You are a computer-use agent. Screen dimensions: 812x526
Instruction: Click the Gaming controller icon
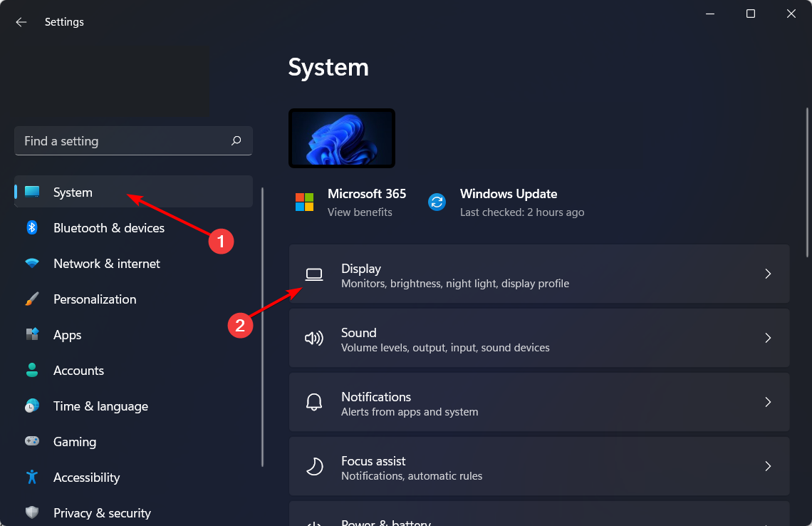pyautogui.click(x=32, y=441)
